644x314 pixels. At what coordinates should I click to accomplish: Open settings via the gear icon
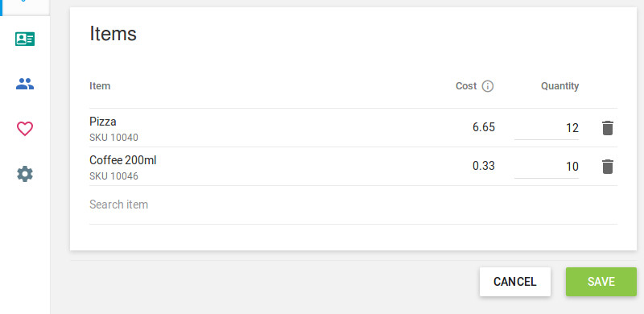(25, 174)
